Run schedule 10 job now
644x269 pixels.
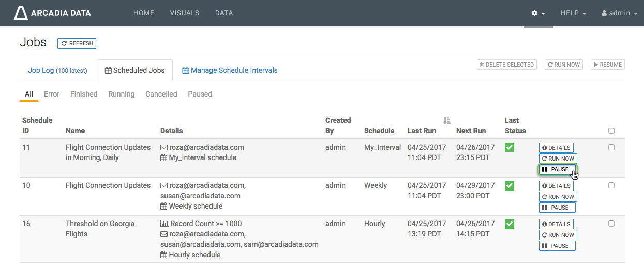(x=558, y=197)
